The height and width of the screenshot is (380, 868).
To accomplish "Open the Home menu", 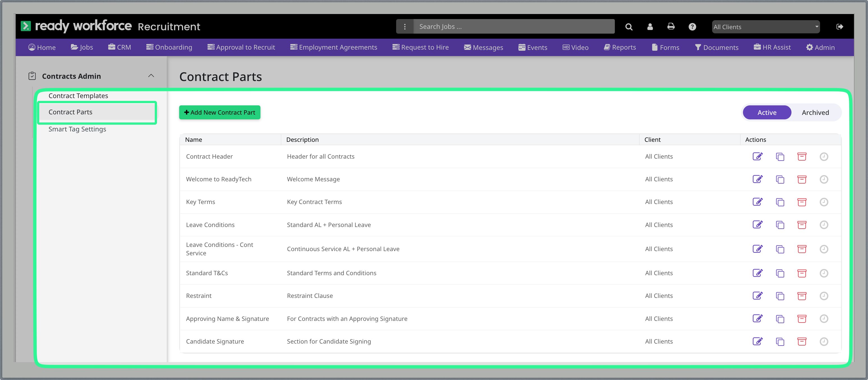I will 42,48.
